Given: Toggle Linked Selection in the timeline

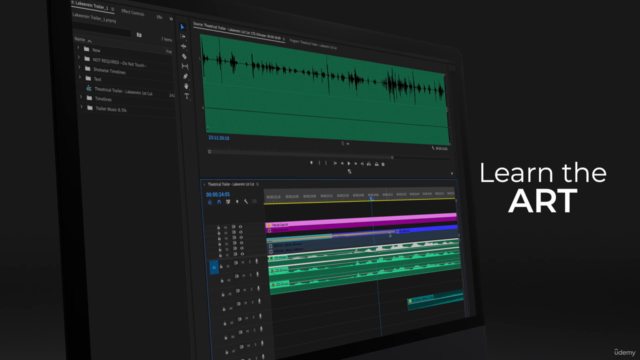Looking at the screenshot, I should [x=228, y=202].
